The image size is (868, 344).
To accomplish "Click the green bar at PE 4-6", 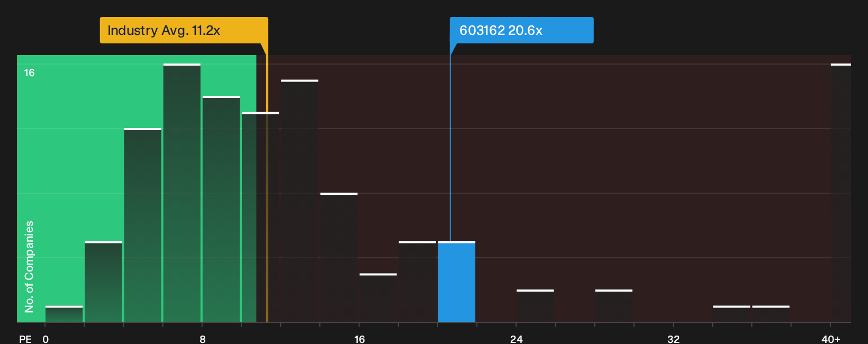I will (x=142, y=225).
